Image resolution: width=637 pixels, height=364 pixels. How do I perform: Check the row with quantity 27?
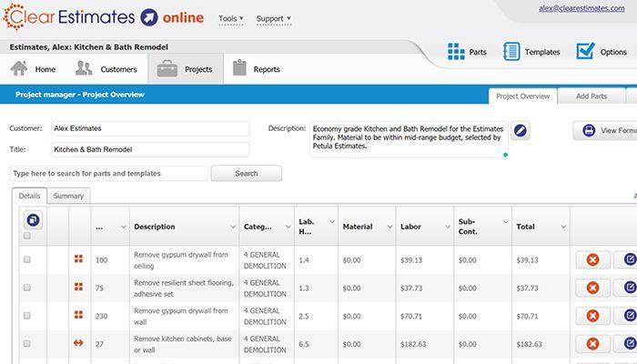click(26, 343)
